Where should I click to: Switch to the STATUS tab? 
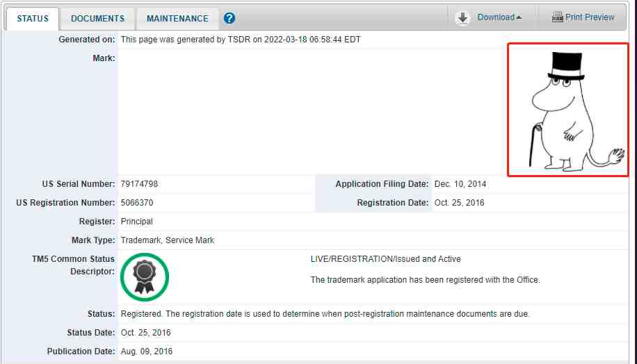33,19
